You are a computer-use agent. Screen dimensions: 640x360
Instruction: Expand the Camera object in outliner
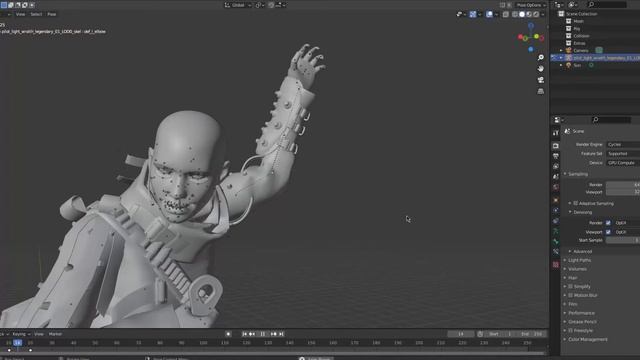click(x=561, y=51)
